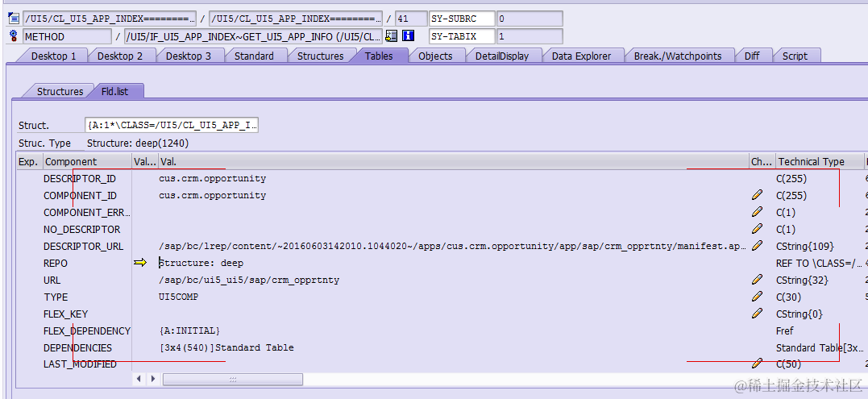Click the line number field showing 41

pos(411,19)
